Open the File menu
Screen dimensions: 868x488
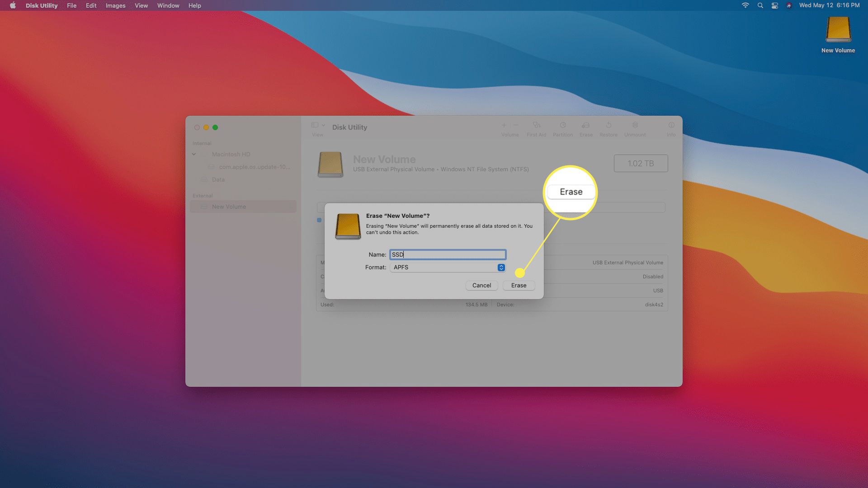[x=71, y=5]
